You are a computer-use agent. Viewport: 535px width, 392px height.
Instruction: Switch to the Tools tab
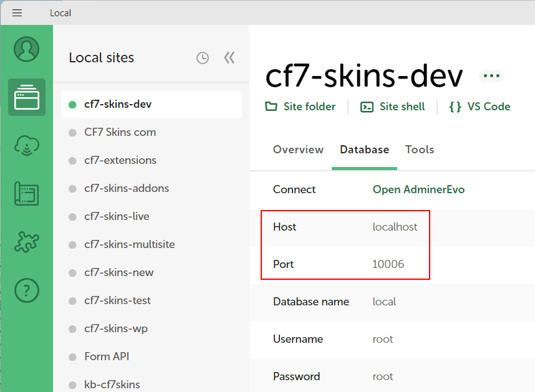pyautogui.click(x=420, y=150)
